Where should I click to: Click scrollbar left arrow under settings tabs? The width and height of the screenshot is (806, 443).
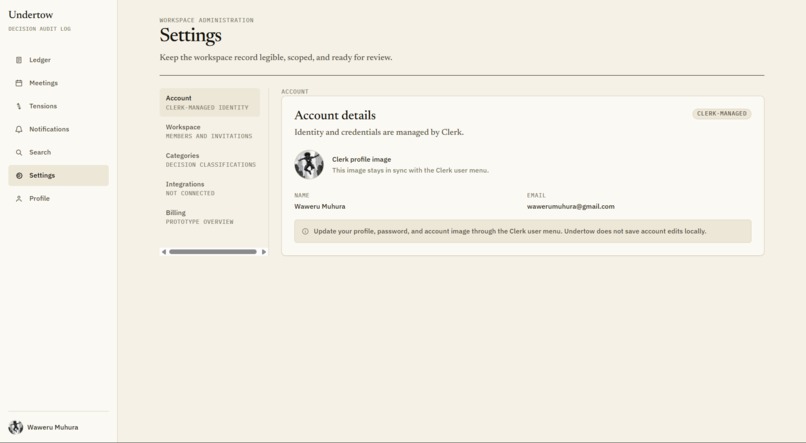tap(164, 252)
